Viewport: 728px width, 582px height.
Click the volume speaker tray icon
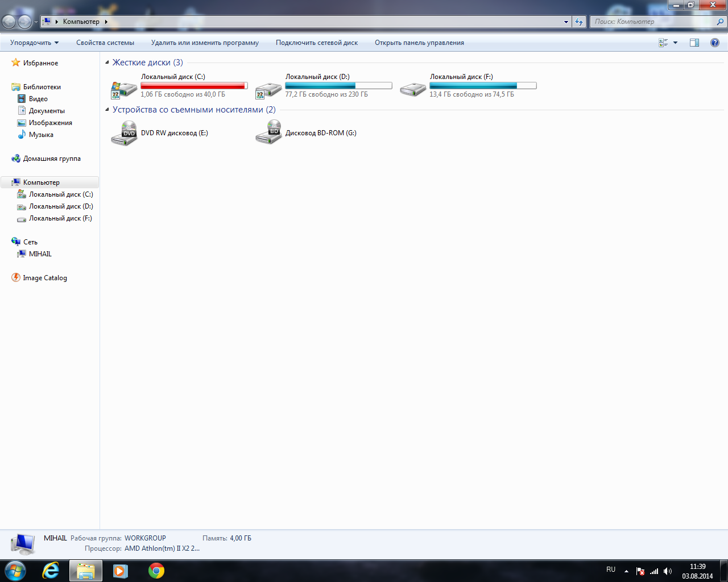[668, 571]
